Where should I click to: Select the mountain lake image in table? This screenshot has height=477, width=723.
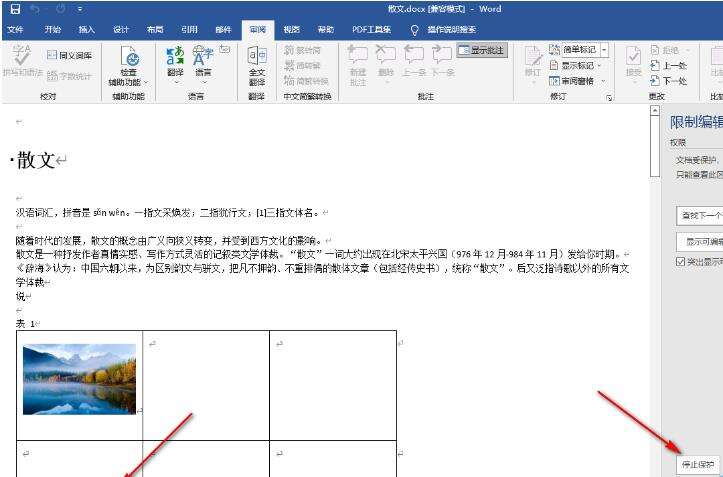[x=79, y=379]
